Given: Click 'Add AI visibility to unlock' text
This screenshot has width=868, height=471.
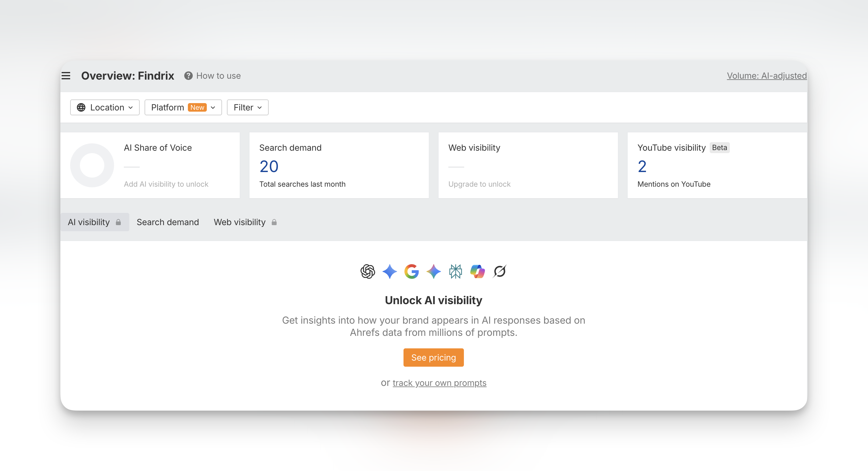Looking at the screenshot, I should point(166,184).
